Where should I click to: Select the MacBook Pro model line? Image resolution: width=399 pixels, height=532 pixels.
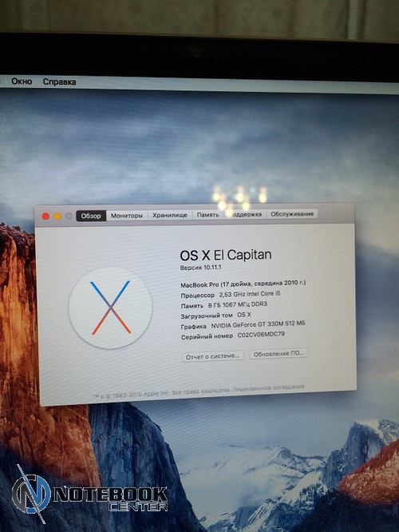tap(243, 284)
